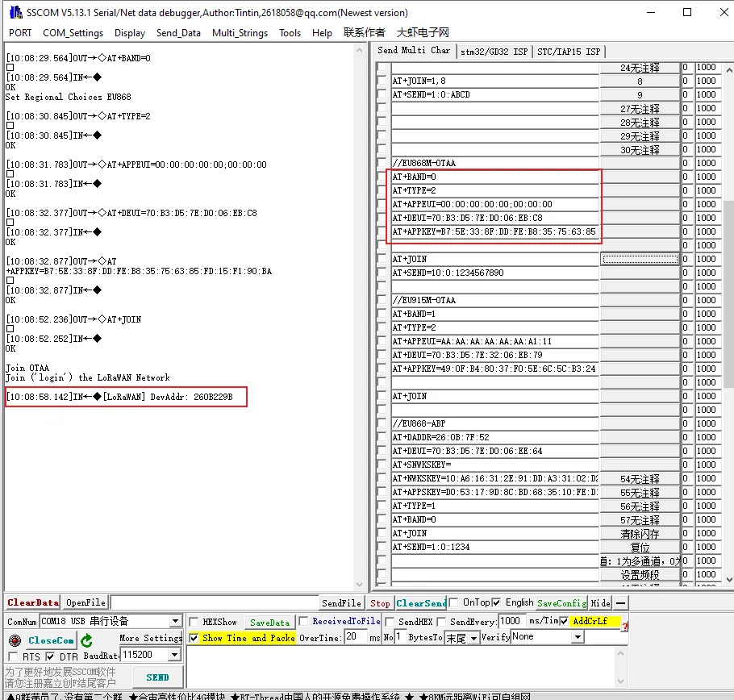734x700 pixels.
Task: Click the dash collapse button beside Hide
Action: click(x=620, y=602)
